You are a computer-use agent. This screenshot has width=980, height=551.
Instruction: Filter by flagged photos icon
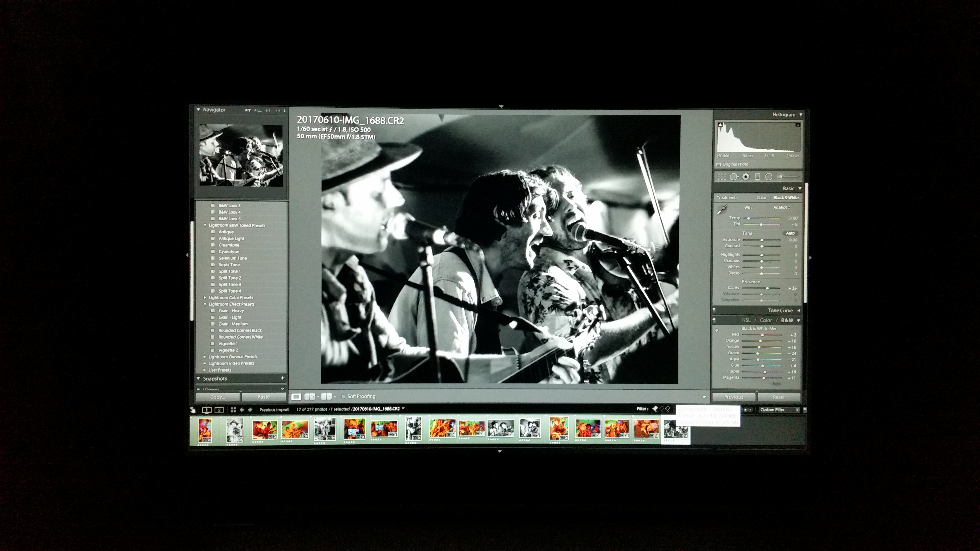tap(655, 409)
